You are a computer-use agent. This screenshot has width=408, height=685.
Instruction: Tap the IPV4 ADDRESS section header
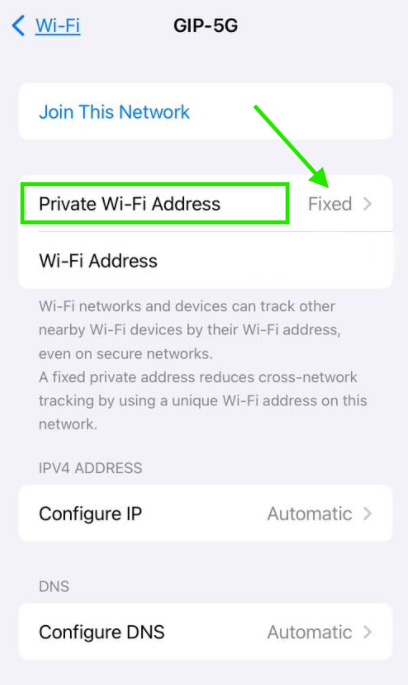pos(90,468)
